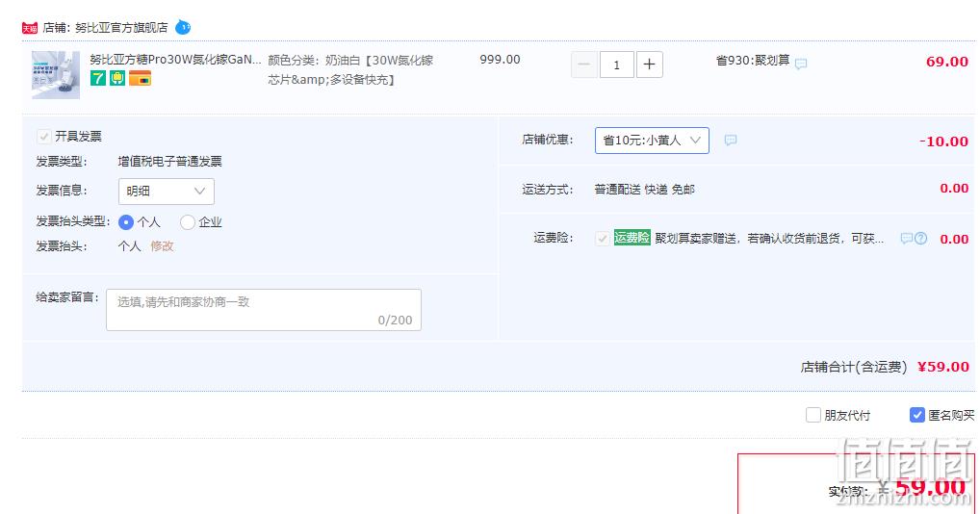This screenshot has width=980, height=514.
Task: Click store total ¥59.00
Action: tap(943, 367)
